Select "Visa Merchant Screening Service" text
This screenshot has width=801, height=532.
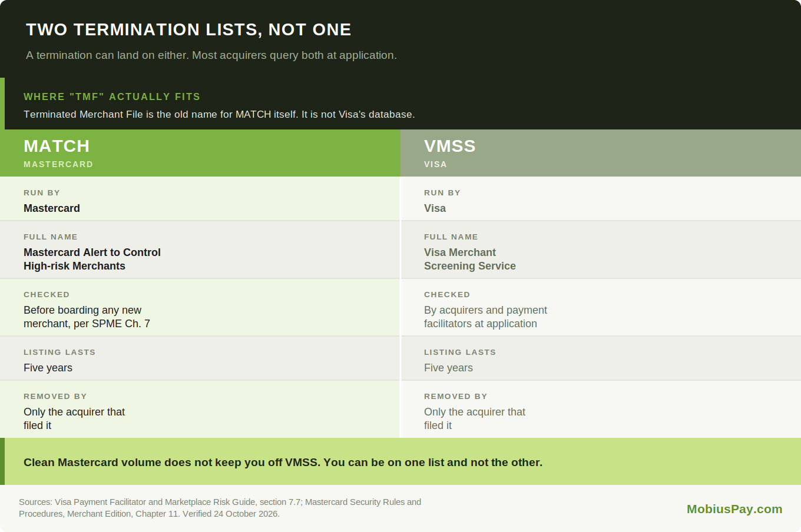470,259
